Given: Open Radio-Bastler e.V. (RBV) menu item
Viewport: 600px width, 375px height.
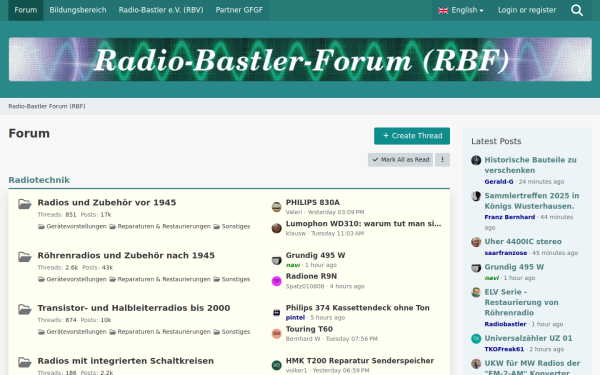Looking at the screenshot, I should click(161, 10).
